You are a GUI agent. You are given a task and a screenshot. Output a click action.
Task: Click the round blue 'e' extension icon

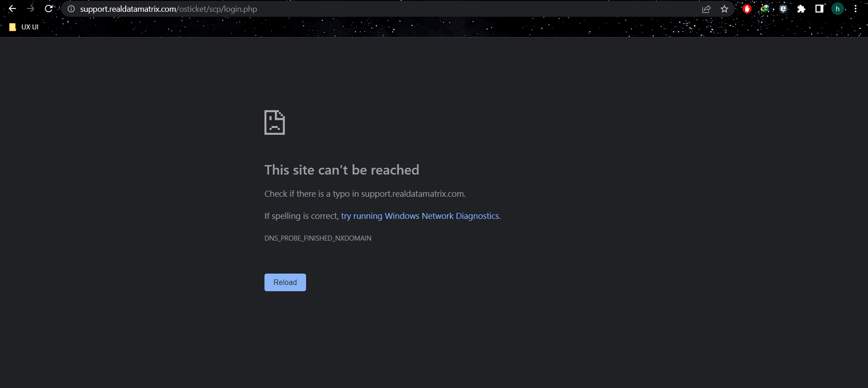(783, 9)
